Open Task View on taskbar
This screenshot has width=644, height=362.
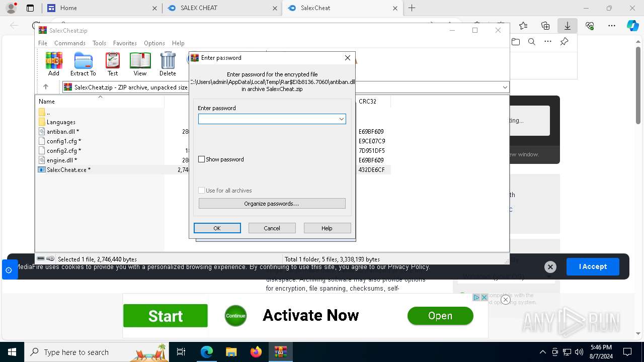pyautogui.click(x=181, y=352)
